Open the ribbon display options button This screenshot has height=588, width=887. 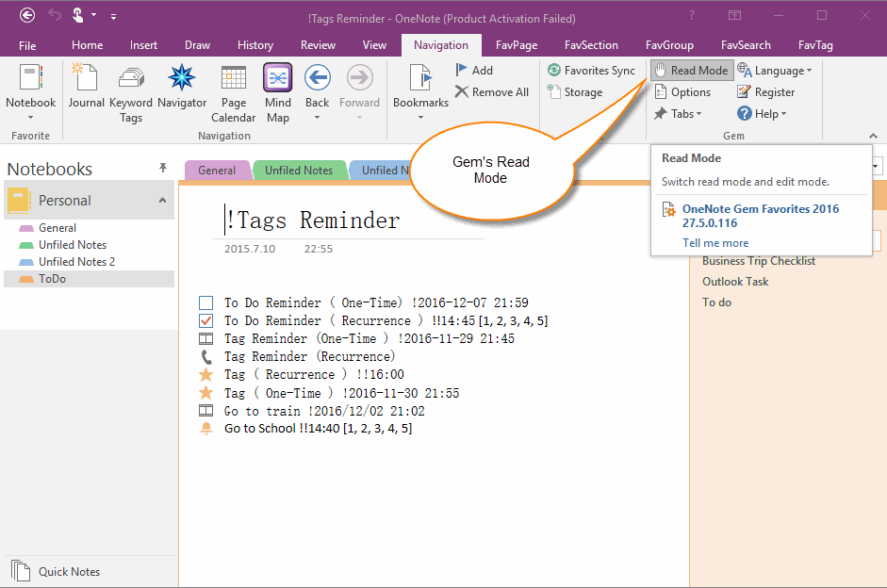click(734, 15)
